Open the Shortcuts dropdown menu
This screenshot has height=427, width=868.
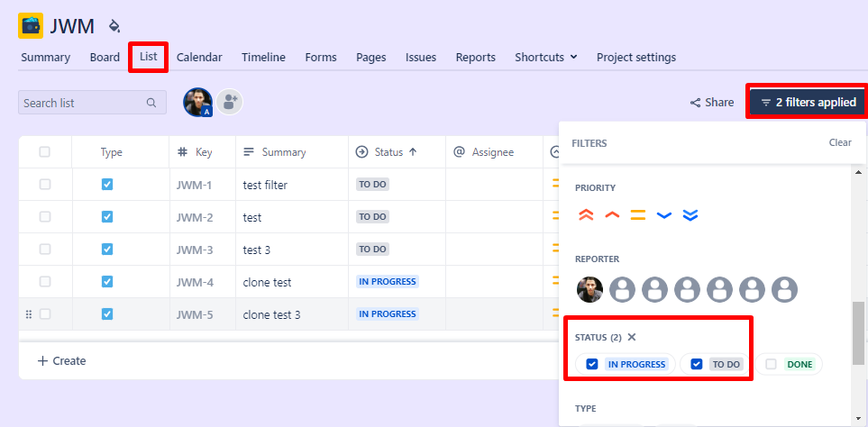[546, 57]
